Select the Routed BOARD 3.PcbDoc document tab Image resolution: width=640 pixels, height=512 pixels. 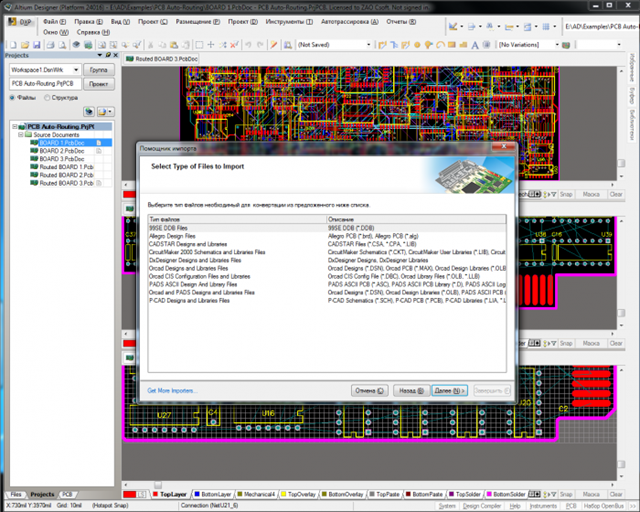pyautogui.click(x=162, y=59)
